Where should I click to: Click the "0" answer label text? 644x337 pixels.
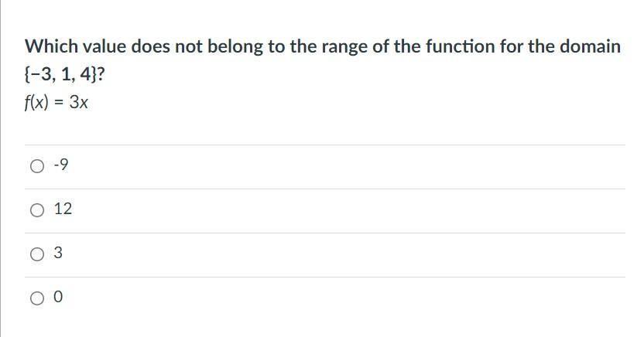click(58, 297)
